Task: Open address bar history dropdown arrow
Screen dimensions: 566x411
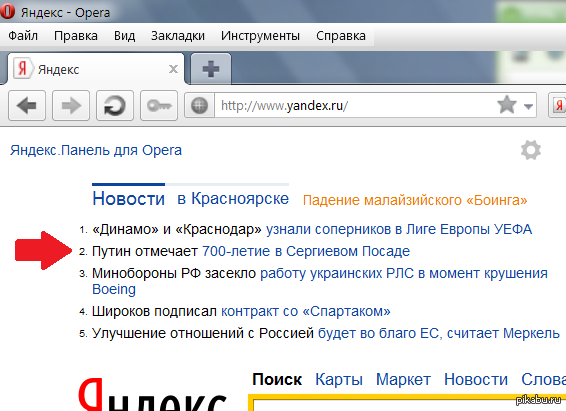Action: (x=528, y=106)
